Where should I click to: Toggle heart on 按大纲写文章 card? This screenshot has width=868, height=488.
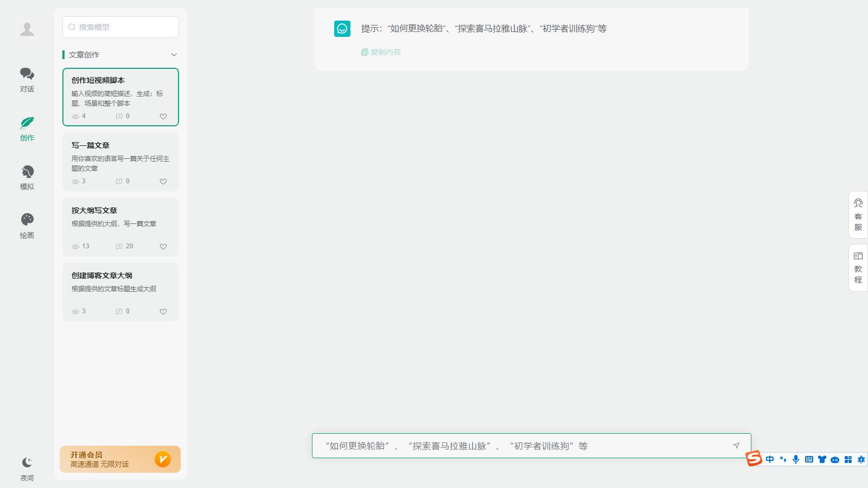tap(163, 247)
